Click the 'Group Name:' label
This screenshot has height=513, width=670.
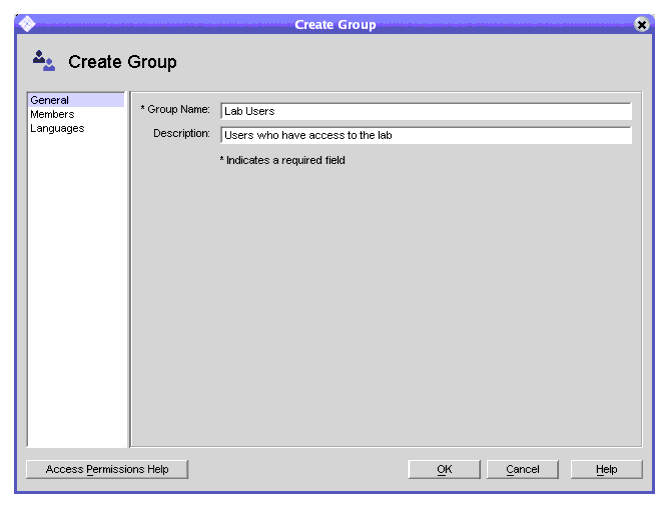175,109
